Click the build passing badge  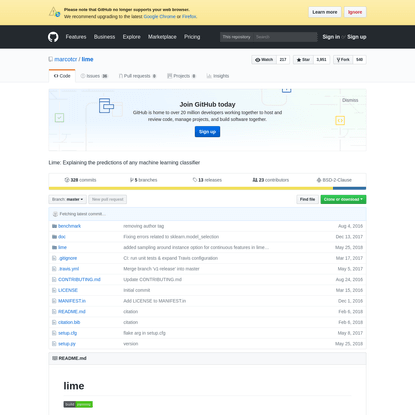click(x=78, y=404)
